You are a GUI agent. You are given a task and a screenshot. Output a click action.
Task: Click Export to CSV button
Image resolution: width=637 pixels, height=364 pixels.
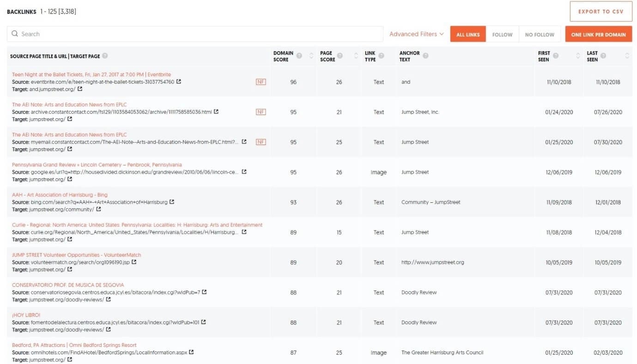click(x=601, y=12)
